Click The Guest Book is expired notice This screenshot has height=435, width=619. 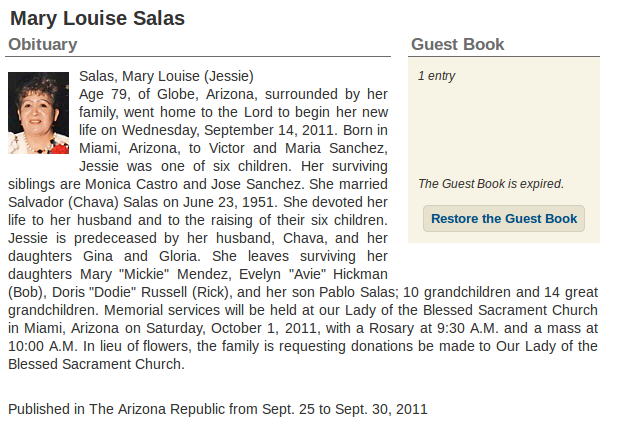(x=491, y=184)
